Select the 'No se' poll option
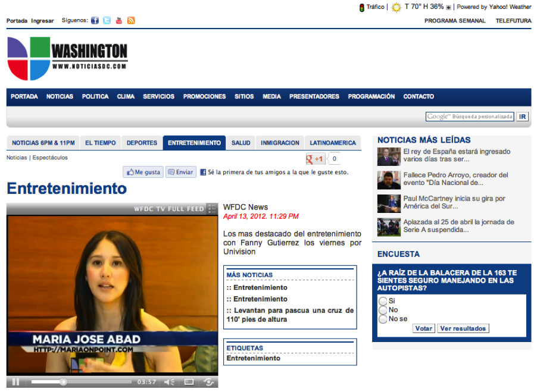Viewport: 537px width, 392px height. point(383,319)
